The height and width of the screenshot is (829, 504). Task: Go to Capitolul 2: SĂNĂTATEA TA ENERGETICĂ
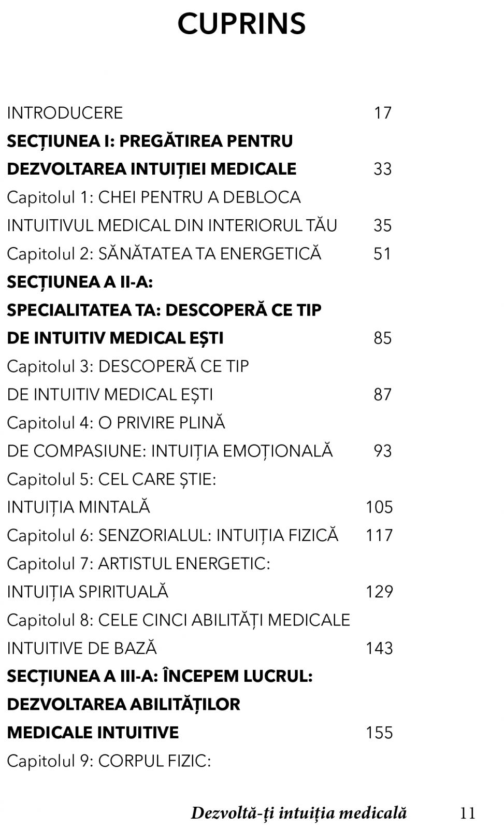click(164, 254)
